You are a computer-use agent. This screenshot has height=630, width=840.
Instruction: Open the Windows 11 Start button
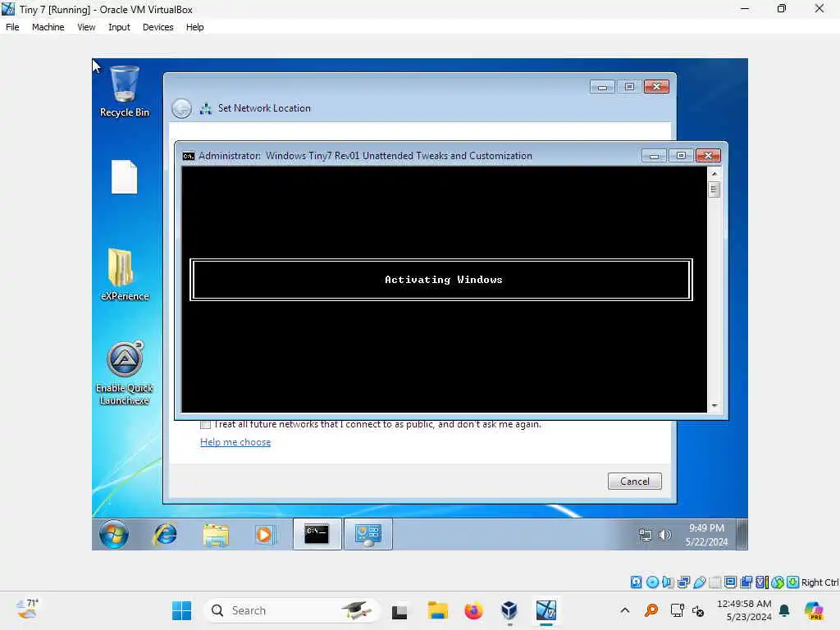[181, 610]
